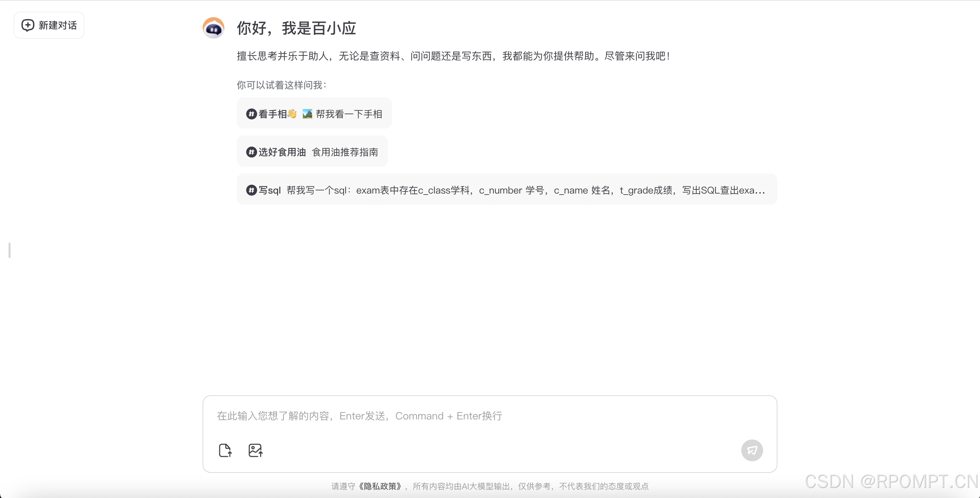
Task: Click the landscape picture emoji in 看手相 chip
Action: (x=307, y=114)
